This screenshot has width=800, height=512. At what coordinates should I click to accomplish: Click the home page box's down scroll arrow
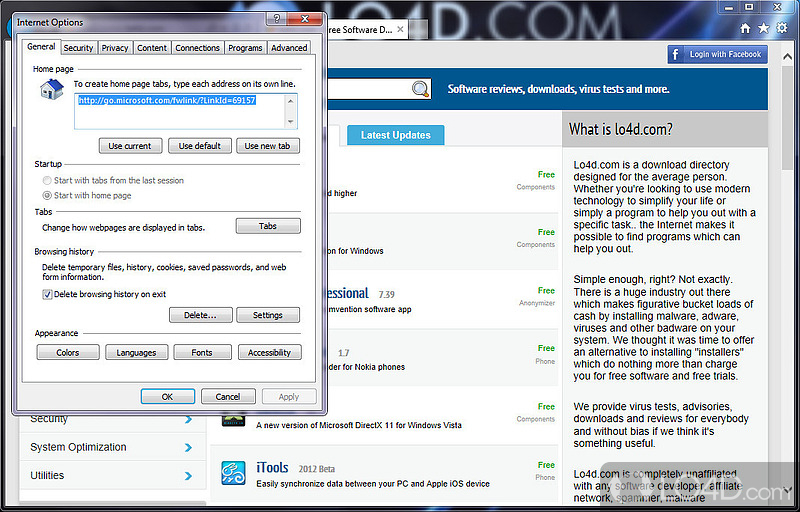tap(290, 122)
